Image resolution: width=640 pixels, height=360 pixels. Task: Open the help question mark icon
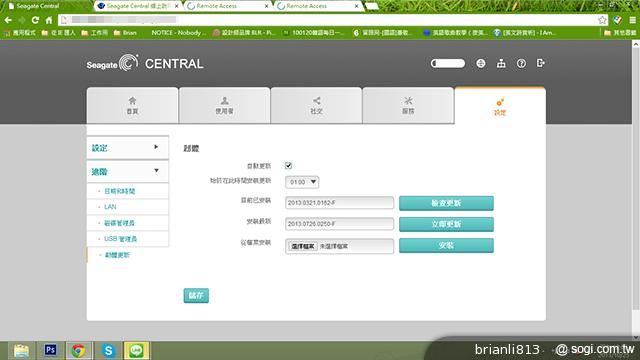point(521,63)
